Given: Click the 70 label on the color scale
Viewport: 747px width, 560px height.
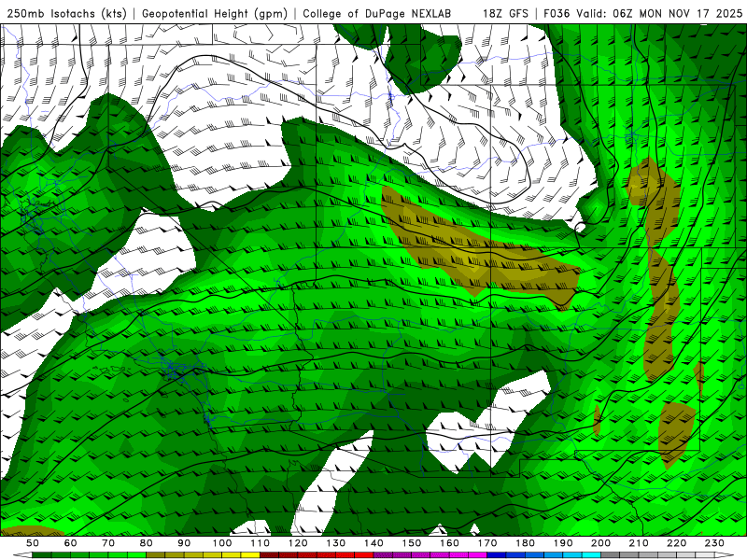Looking at the screenshot, I should (x=108, y=543).
